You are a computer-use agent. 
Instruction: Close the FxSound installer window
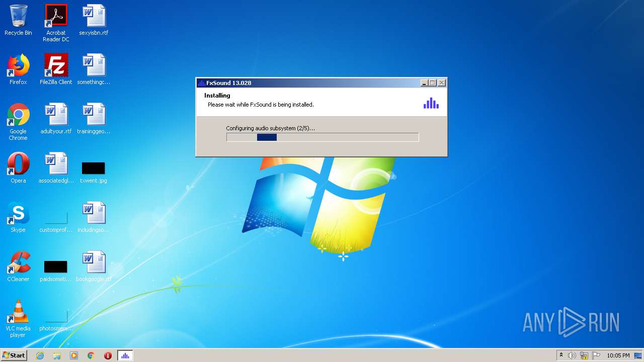coord(442,83)
